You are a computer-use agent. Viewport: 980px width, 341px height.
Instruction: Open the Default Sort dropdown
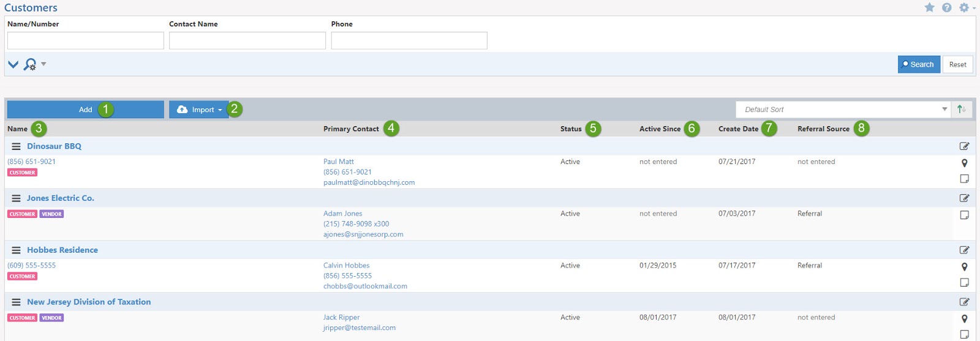pyautogui.click(x=843, y=110)
